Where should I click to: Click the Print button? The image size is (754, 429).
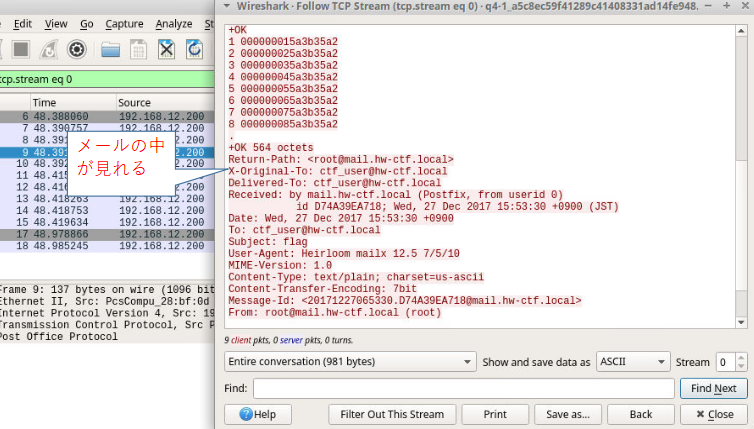click(x=495, y=414)
